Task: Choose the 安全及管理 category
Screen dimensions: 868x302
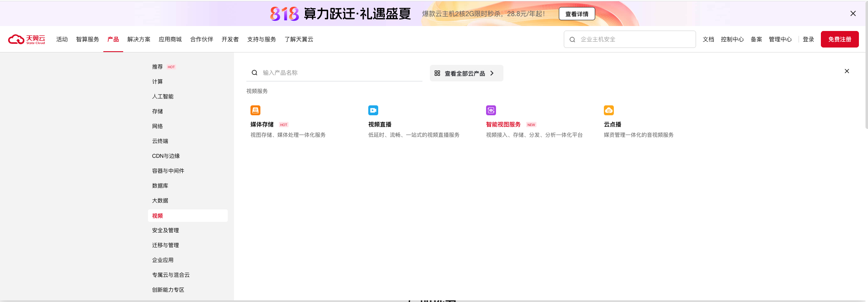Action: pos(165,230)
